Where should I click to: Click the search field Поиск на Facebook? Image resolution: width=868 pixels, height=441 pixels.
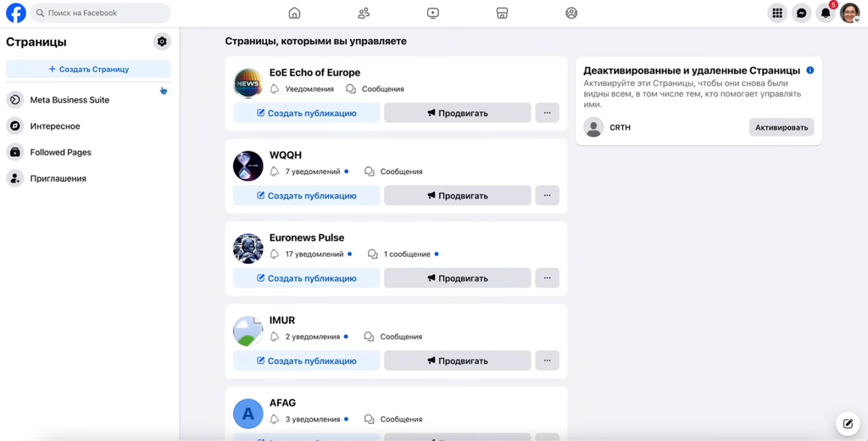tap(101, 13)
